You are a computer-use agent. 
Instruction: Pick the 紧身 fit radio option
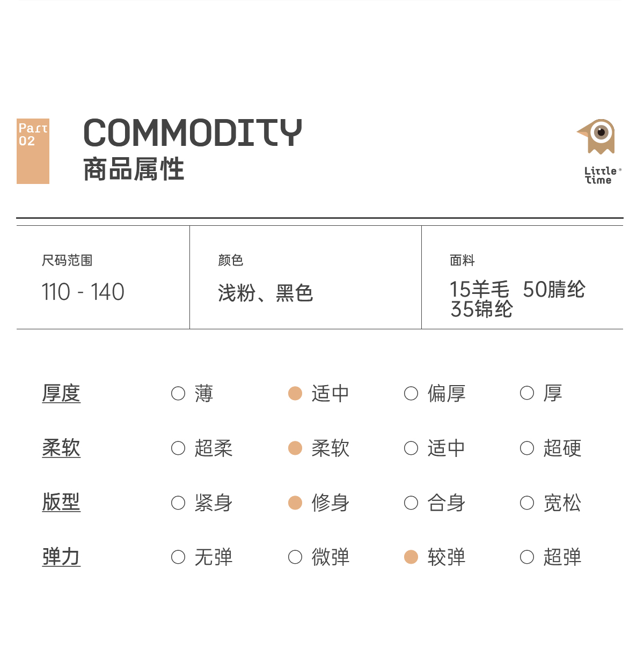tap(178, 503)
